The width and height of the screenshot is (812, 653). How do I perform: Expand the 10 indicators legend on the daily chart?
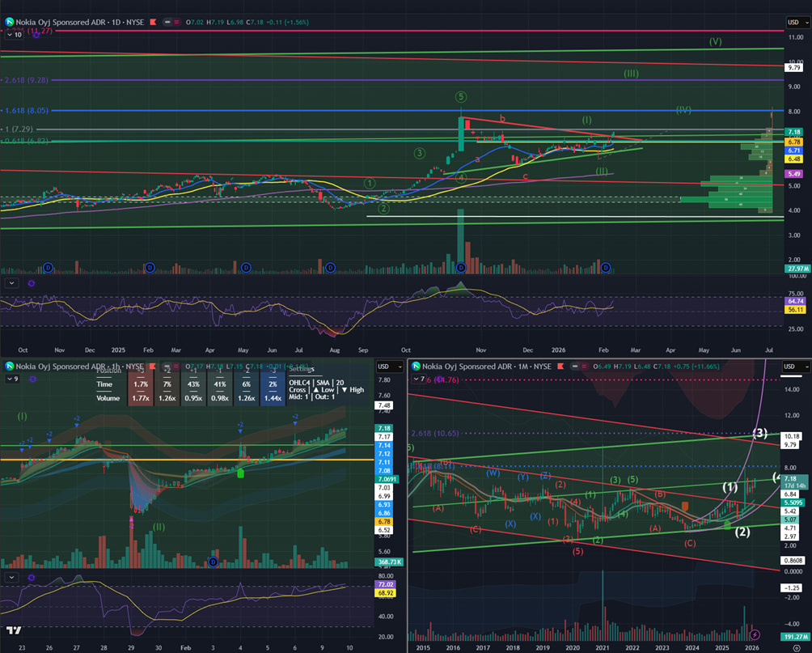click(15, 35)
